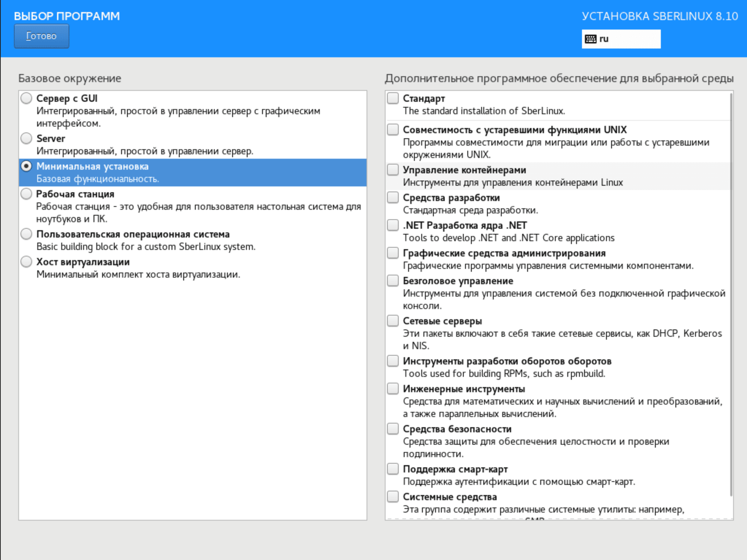Click the Средства безопасности title text
Screen dimensions: 747x560
pos(457,429)
